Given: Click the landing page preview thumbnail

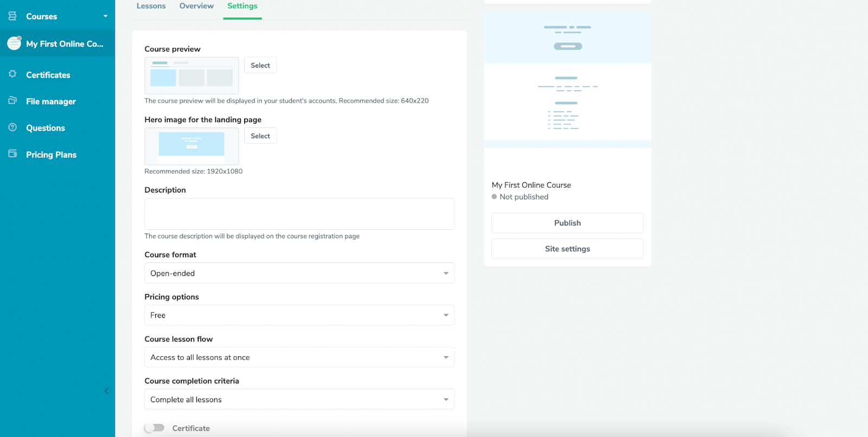Looking at the screenshot, I should [567, 79].
